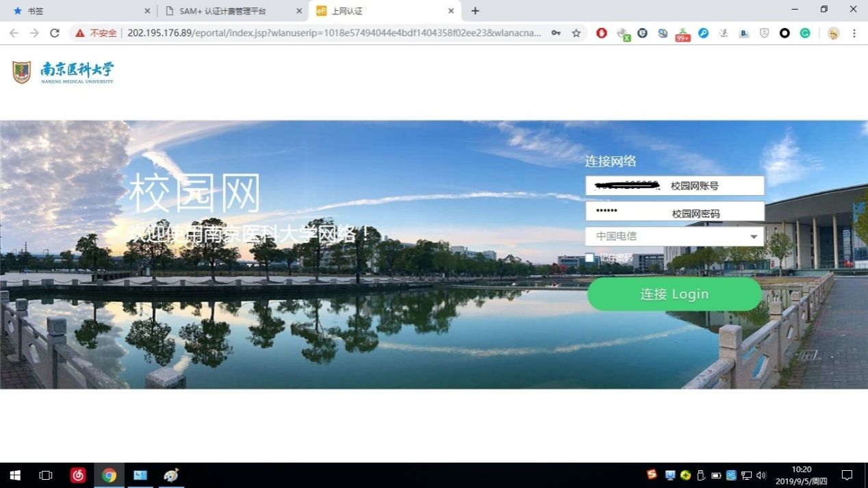Open saved passwords key icon
Image resolution: width=868 pixels, height=488 pixels.
click(556, 33)
